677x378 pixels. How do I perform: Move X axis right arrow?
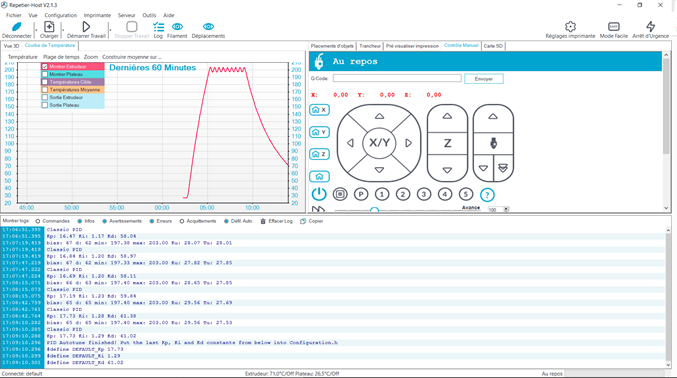(x=408, y=143)
